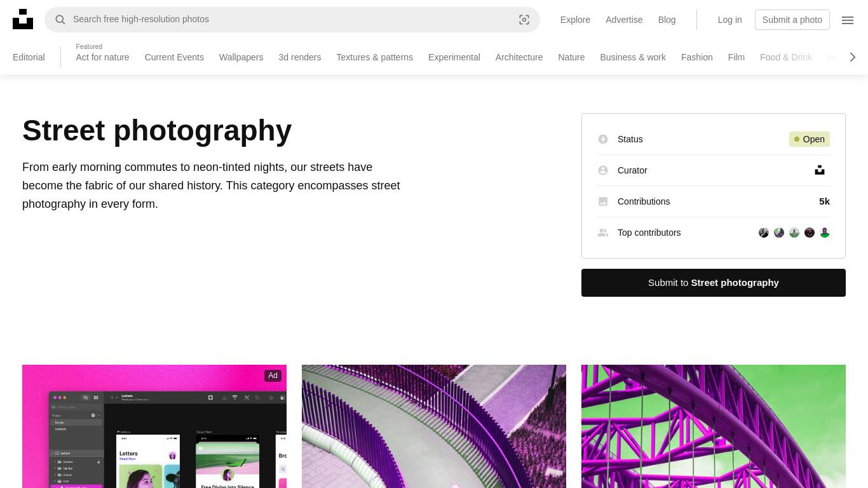
Task: Click the 5k contributions count
Action: click(824, 201)
